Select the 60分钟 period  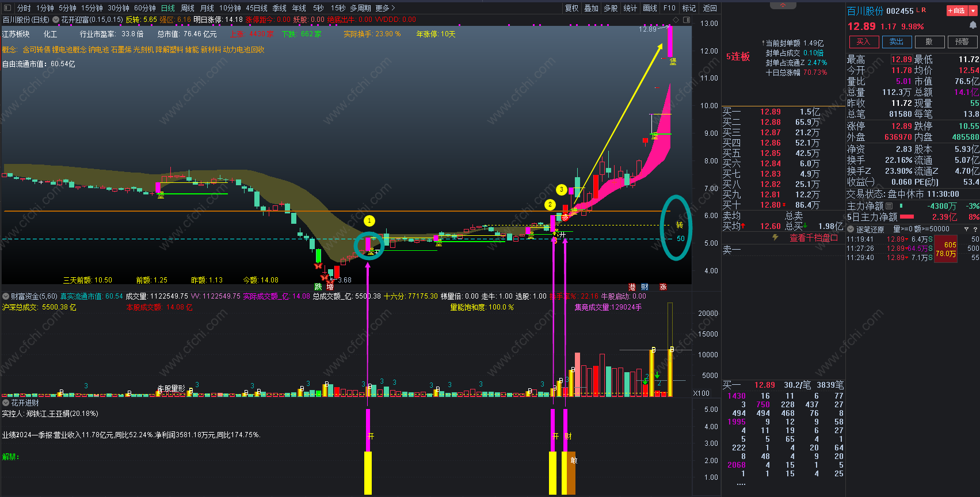click(x=145, y=8)
